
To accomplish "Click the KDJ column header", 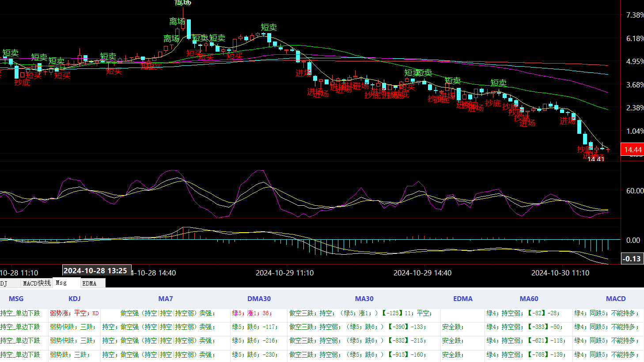I will click(x=75, y=299).
